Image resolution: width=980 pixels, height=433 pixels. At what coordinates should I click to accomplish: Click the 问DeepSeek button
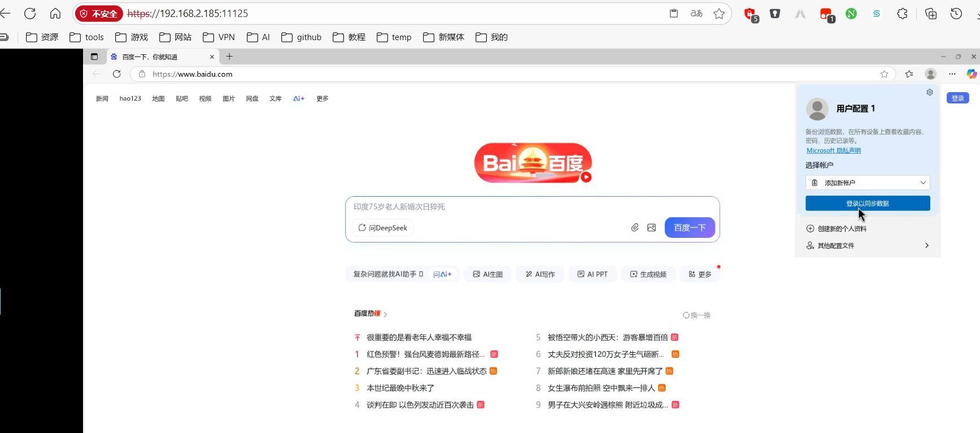[x=383, y=228]
